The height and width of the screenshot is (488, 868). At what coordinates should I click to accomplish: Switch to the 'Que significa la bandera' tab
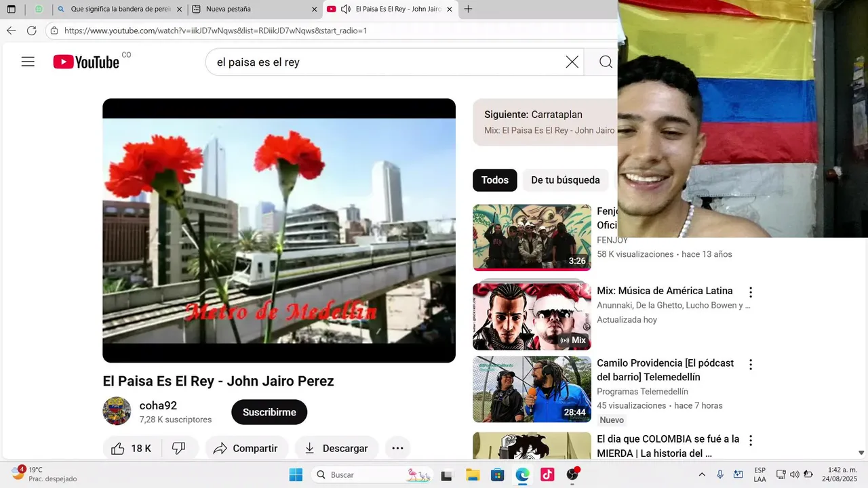(119, 9)
